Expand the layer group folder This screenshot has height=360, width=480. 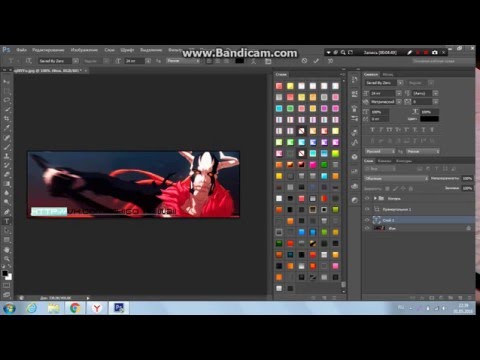pos(375,198)
